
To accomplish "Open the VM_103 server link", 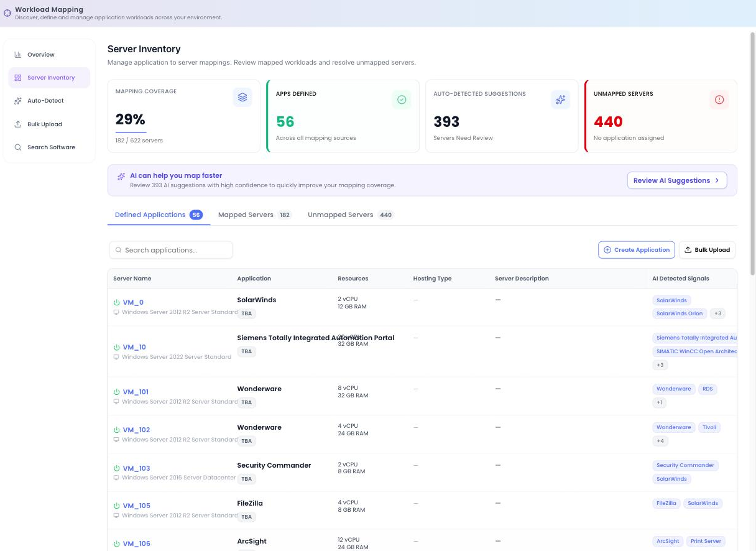I will (x=136, y=468).
